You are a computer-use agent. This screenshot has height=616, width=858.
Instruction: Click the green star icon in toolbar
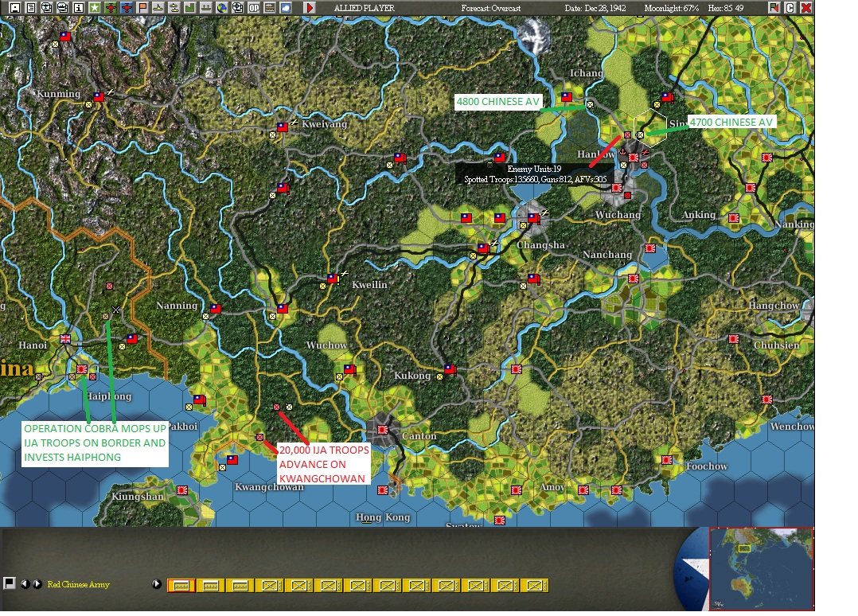(95, 8)
